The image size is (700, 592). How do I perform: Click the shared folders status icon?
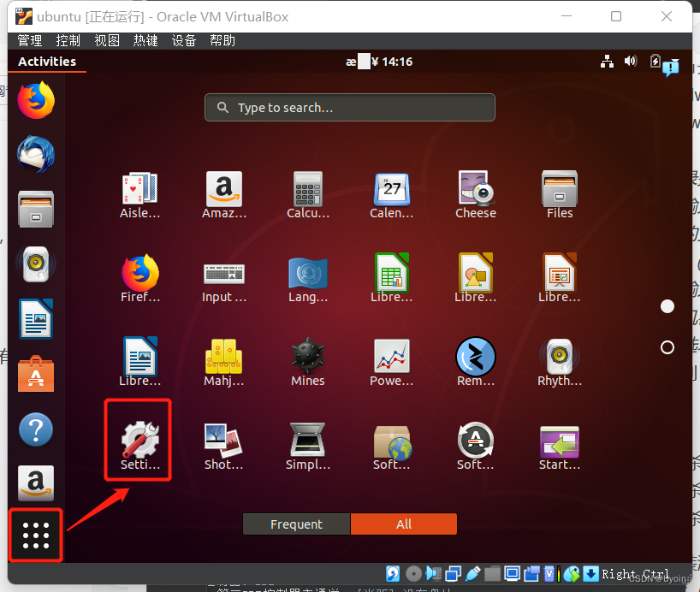[492, 574]
